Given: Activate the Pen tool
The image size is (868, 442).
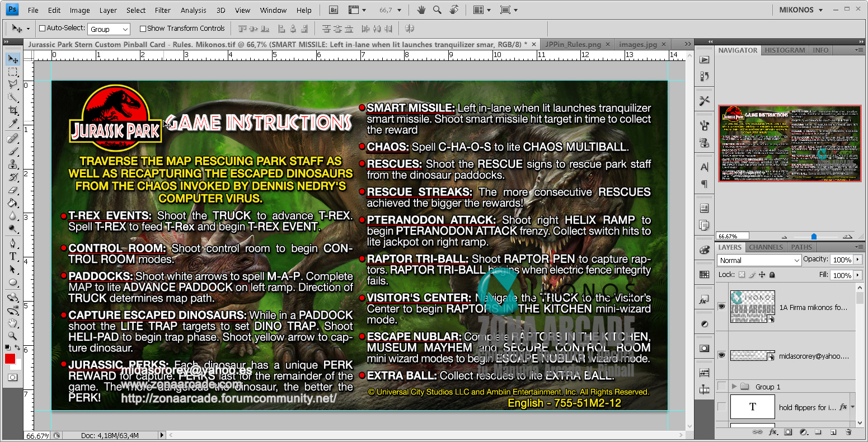Looking at the screenshot, I should [13, 243].
